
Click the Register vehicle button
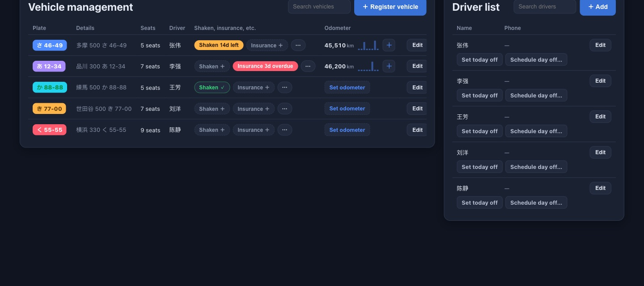(x=390, y=7)
